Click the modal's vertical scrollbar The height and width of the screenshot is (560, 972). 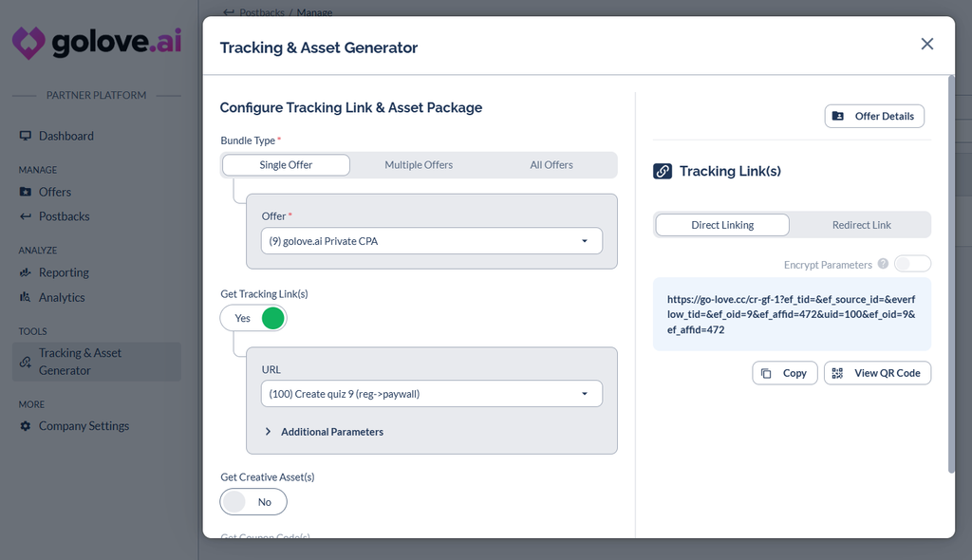tap(951, 274)
